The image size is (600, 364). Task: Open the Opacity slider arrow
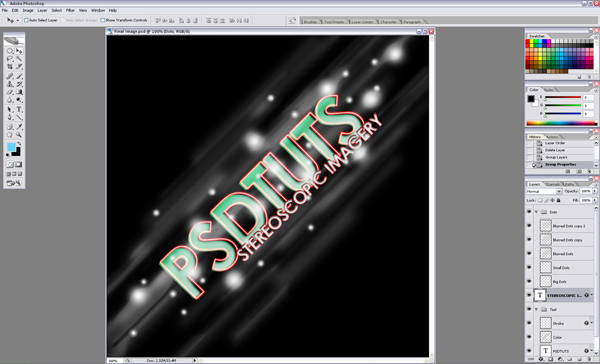pos(595,191)
